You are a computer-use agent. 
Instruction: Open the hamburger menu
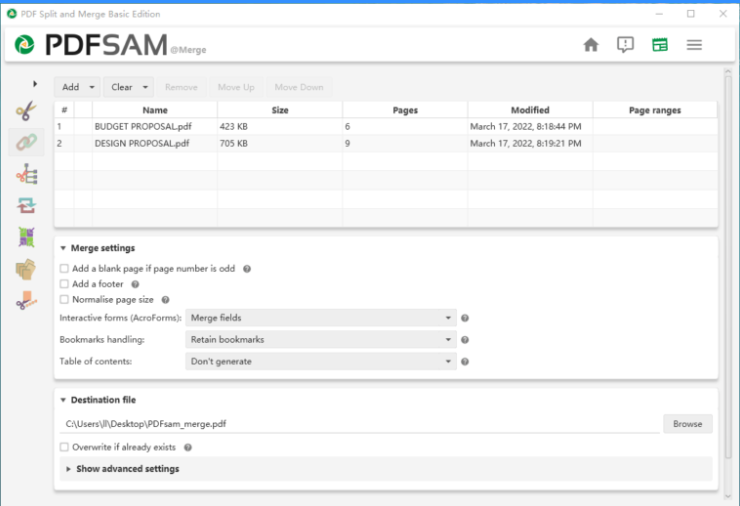[x=694, y=45]
